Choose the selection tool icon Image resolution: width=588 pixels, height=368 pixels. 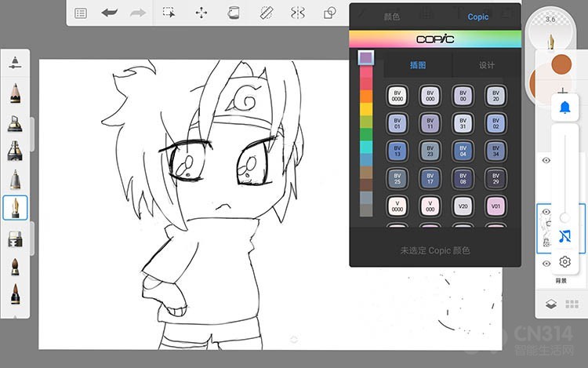(169, 13)
